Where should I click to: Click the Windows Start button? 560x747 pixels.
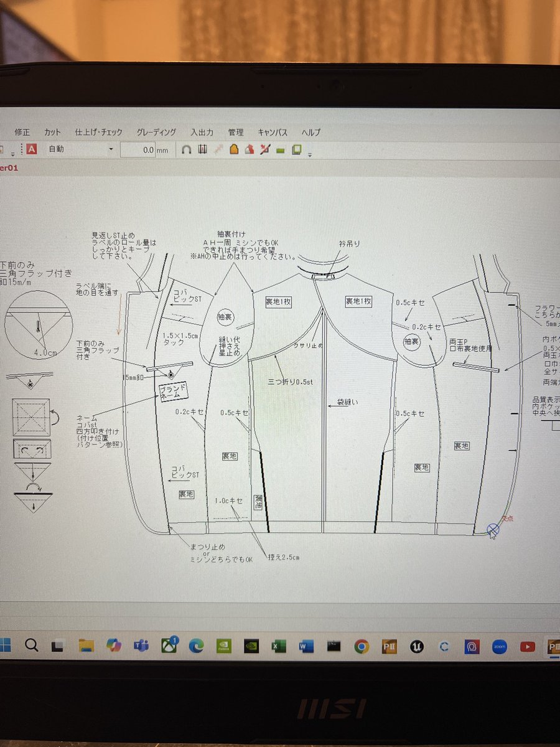click(5, 646)
